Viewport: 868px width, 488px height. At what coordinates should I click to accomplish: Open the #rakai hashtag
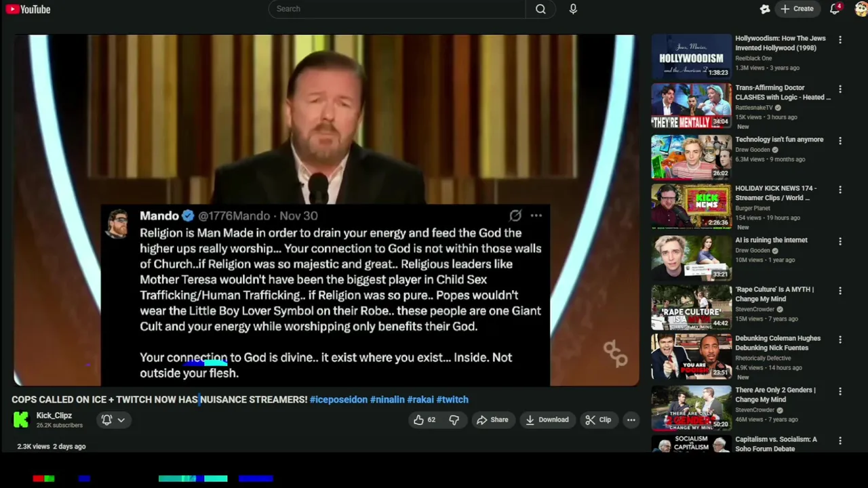420,400
